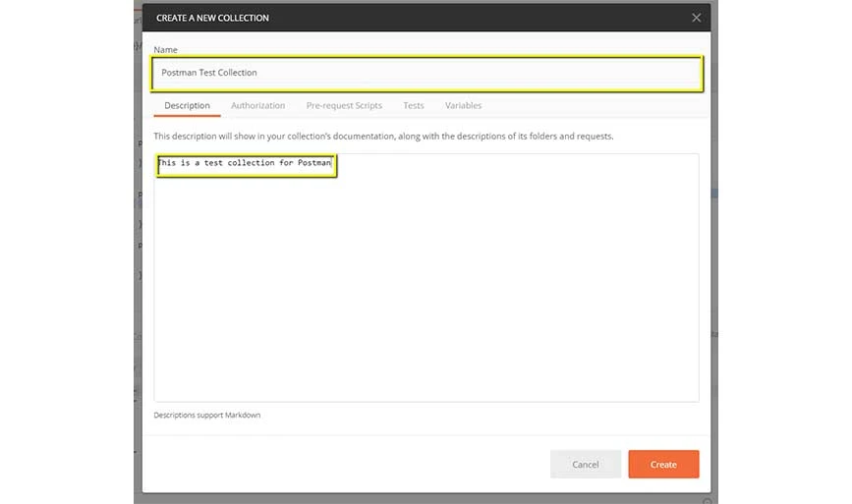
Task: Click the 'Descriptions support Markdown' text
Action: click(x=207, y=415)
